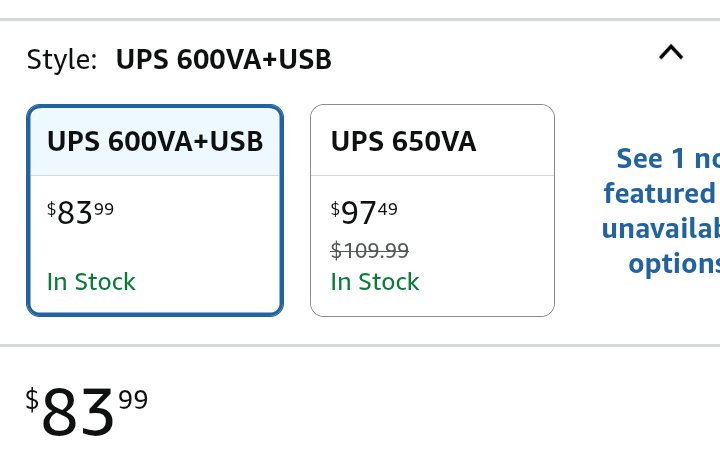
Task: Click the superscript 99 cents of the main price
Action: [133, 400]
